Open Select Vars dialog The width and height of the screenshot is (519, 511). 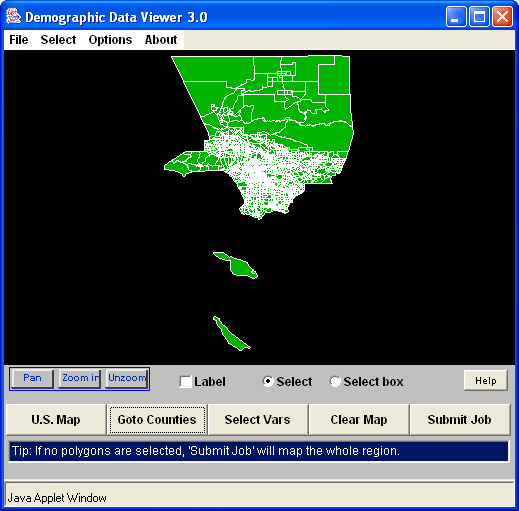[258, 420]
